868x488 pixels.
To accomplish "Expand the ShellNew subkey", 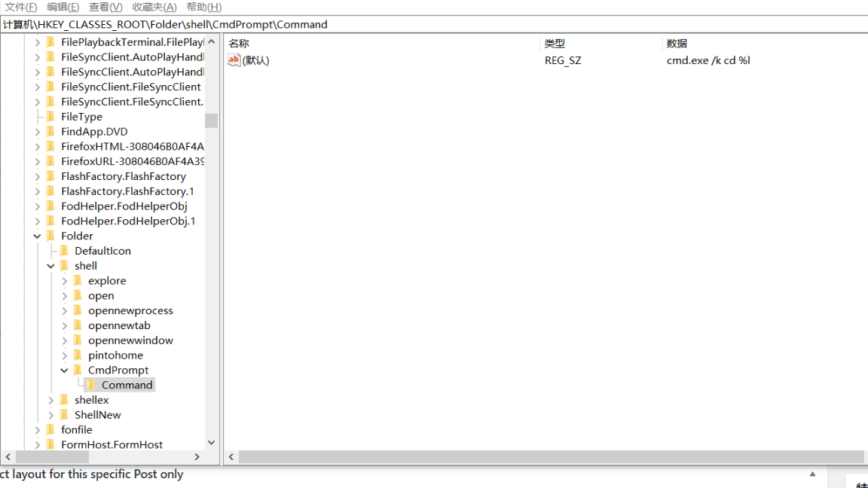I will tap(51, 415).
